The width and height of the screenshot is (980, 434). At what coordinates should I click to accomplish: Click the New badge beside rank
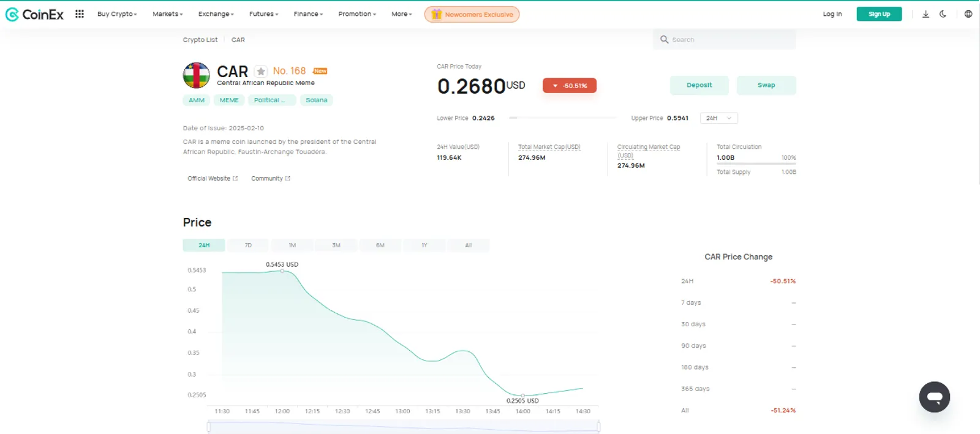pyautogui.click(x=320, y=71)
